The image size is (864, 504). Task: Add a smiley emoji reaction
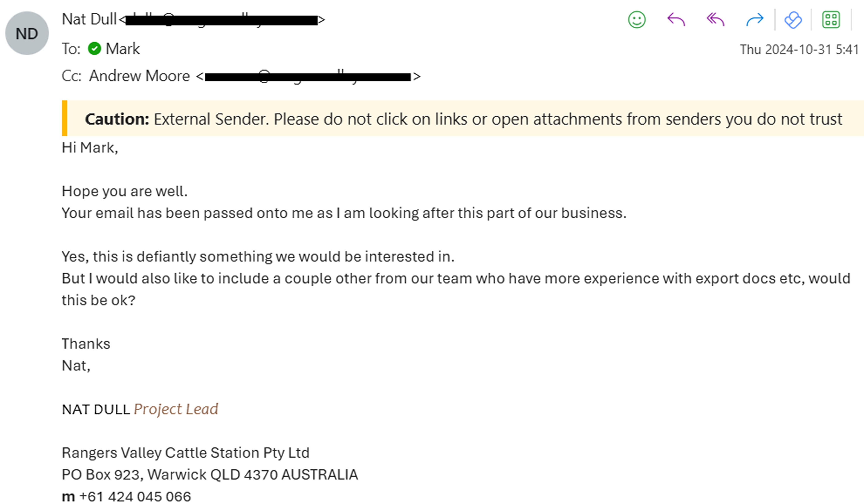(637, 20)
